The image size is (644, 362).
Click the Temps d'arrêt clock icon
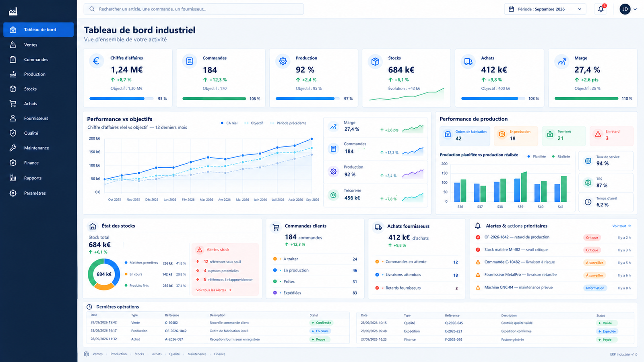pyautogui.click(x=588, y=202)
